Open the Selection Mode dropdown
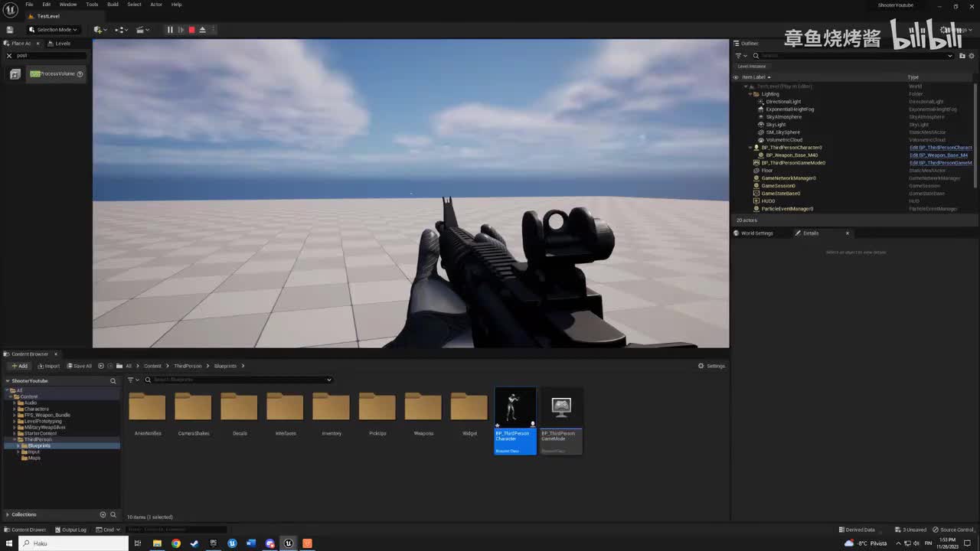This screenshot has height=551, width=980. (53, 30)
